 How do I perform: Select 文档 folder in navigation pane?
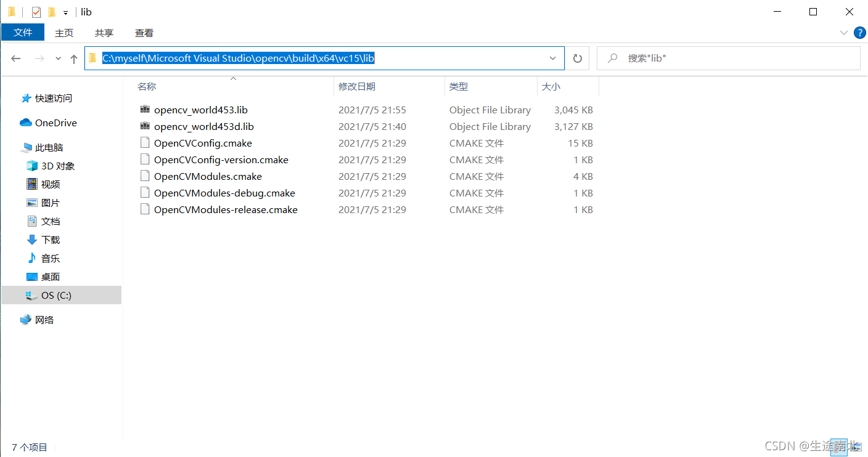pos(50,222)
